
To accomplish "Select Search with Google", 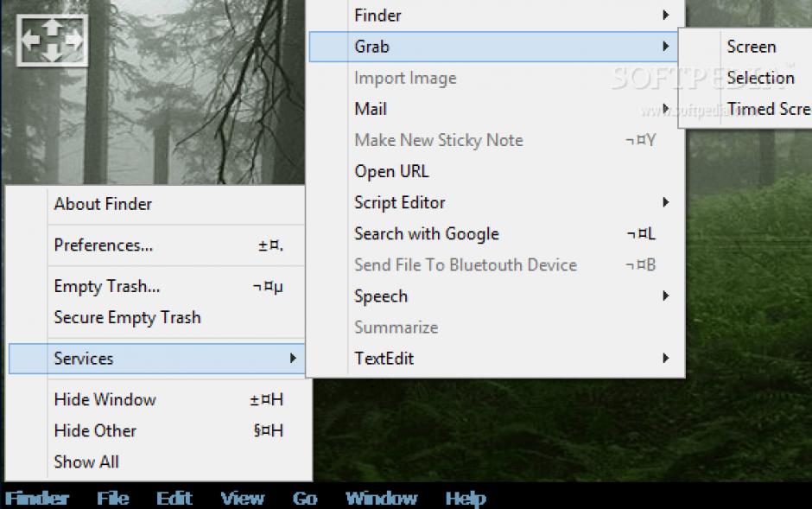I will [493, 234].
